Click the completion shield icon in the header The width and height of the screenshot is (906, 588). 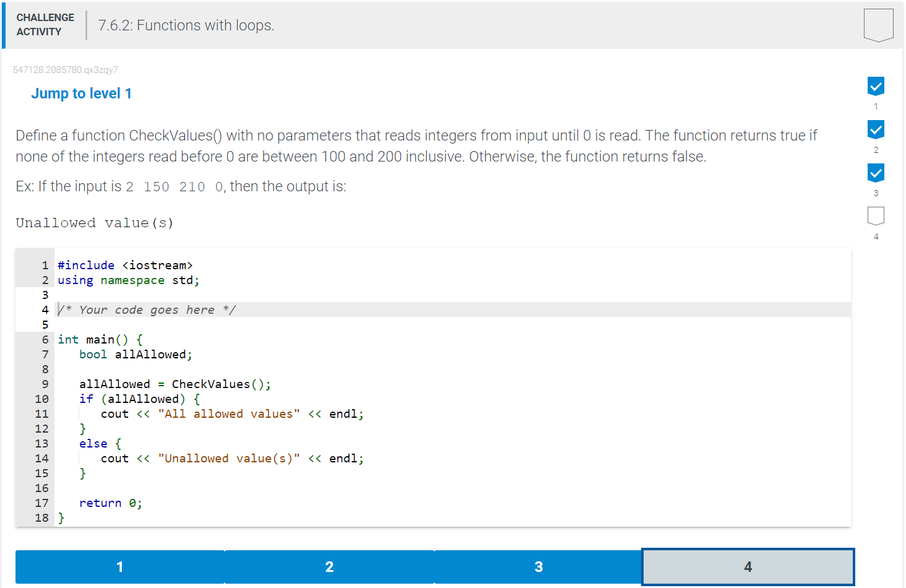pyautogui.click(x=878, y=24)
